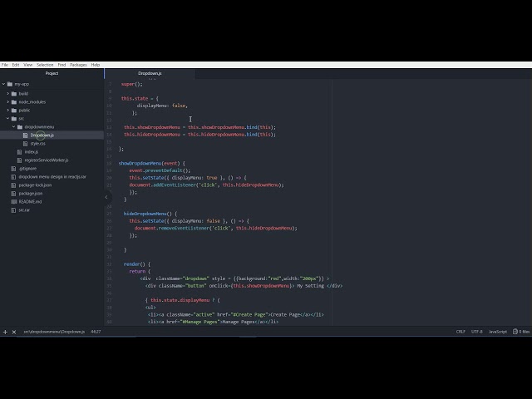
Task: Click the package.json file icon
Action: pyautogui.click(x=13, y=194)
